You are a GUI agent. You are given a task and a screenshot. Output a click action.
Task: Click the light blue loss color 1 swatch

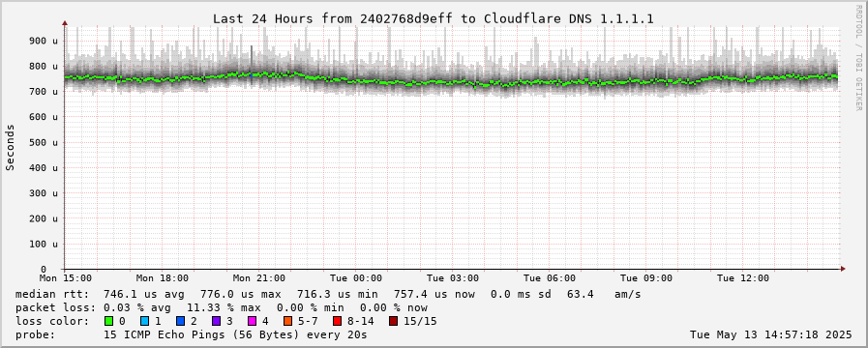[x=144, y=321]
